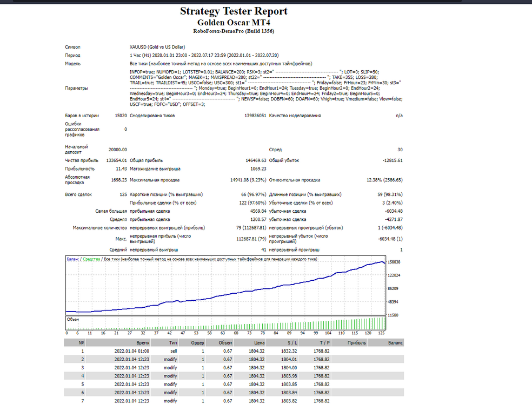Select consecutive wins value 79 (112687.81)
The width and height of the screenshot is (532, 405).
pyautogui.click(x=251, y=228)
